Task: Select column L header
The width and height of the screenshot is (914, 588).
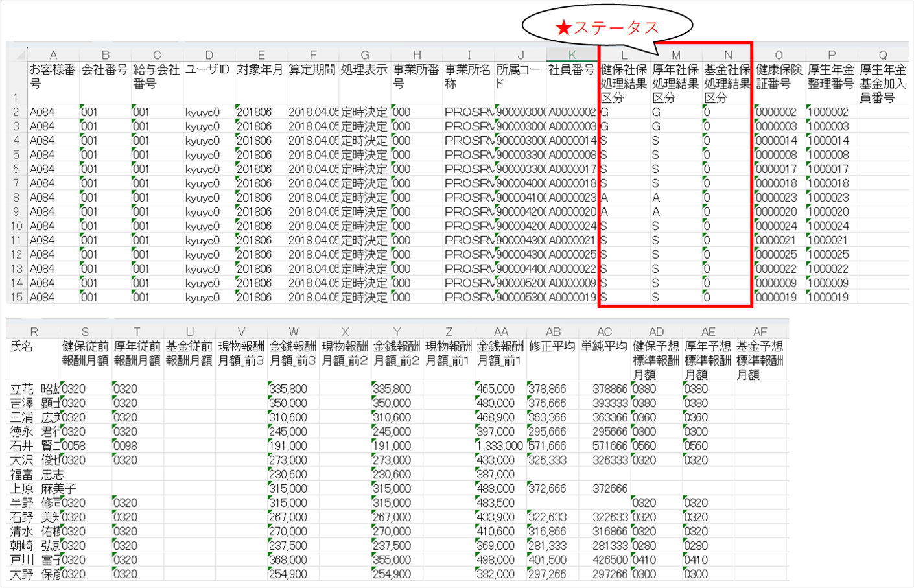Action: coord(624,55)
